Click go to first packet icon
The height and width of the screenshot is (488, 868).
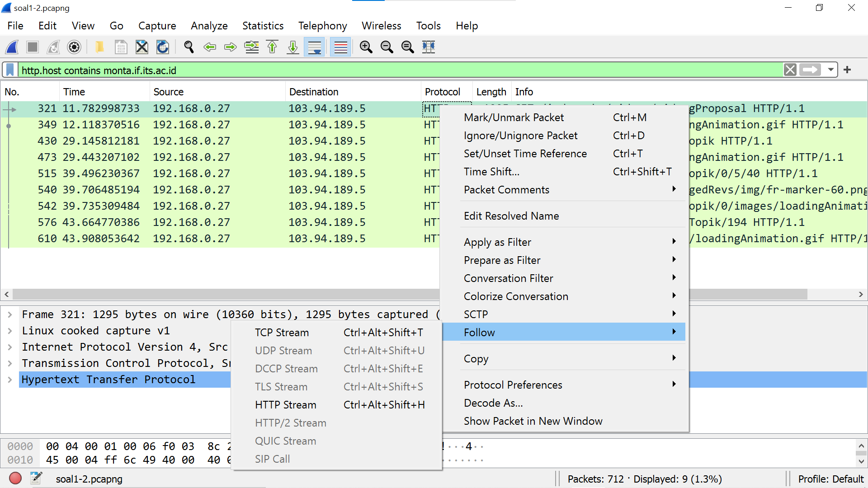coord(272,47)
